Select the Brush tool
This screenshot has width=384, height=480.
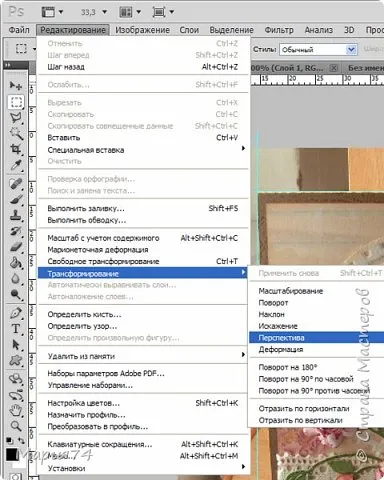(x=16, y=200)
